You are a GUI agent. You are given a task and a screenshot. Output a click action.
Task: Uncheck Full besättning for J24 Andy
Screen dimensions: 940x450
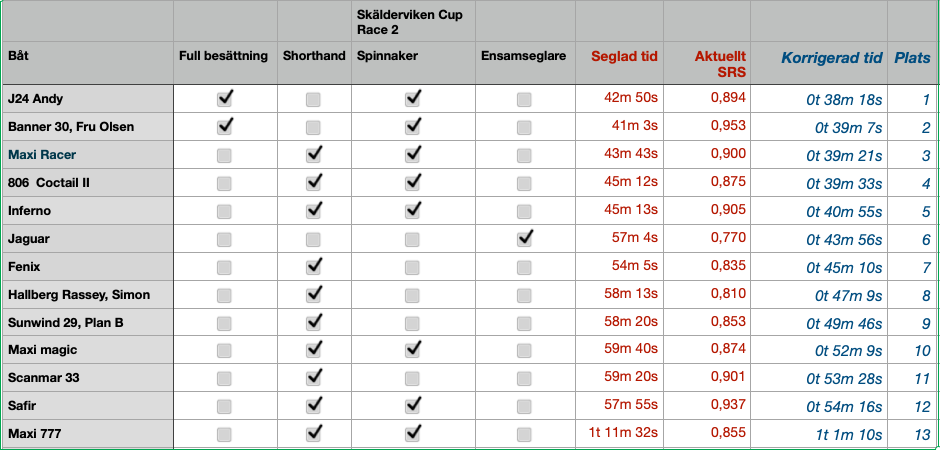[x=225, y=99]
